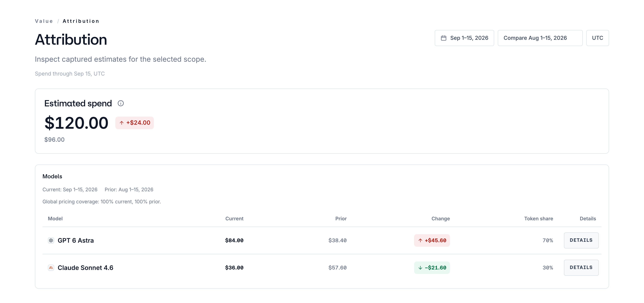The image size is (644, 303).
Task: Click the $57.60 prior spend value
Action: pos(338,268)
